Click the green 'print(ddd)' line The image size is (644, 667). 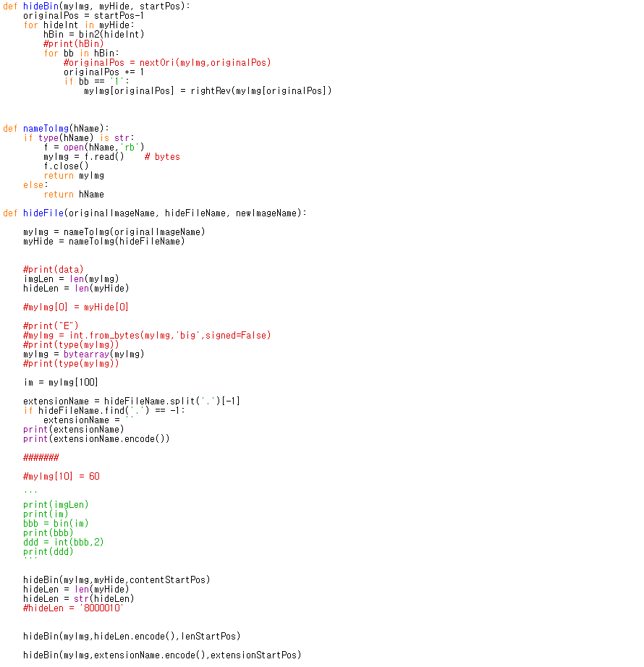coord(48,551)
